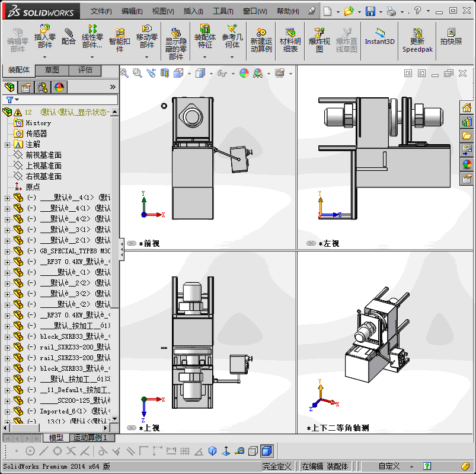Open Design Library task pane icon
The height and width of the screenshot is (474, 476).
coord(467,122)
